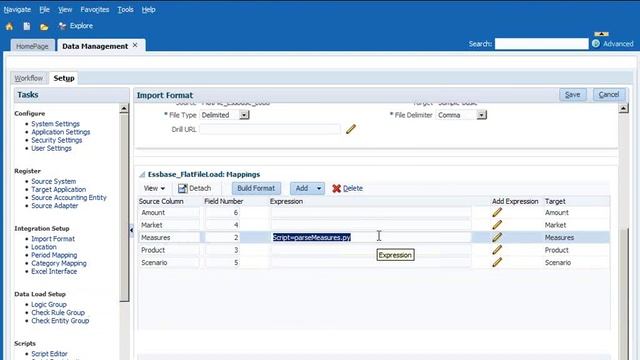Click the New Document icon
The width and height of the screenshot is (640, 360).
click(x=27, y=26)
